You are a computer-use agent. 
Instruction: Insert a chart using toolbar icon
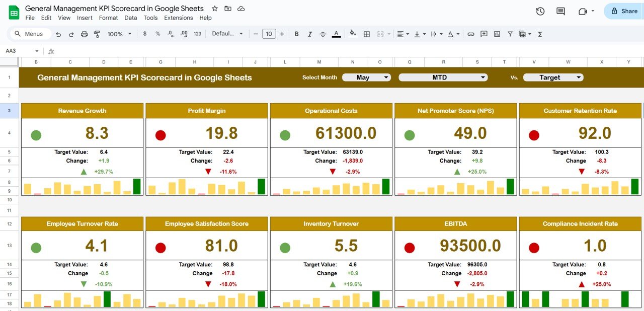point(497,34)
